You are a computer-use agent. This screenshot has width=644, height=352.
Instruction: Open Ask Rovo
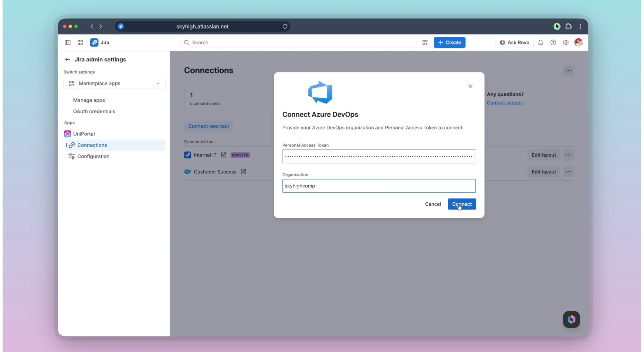click(x=514, y=43)
